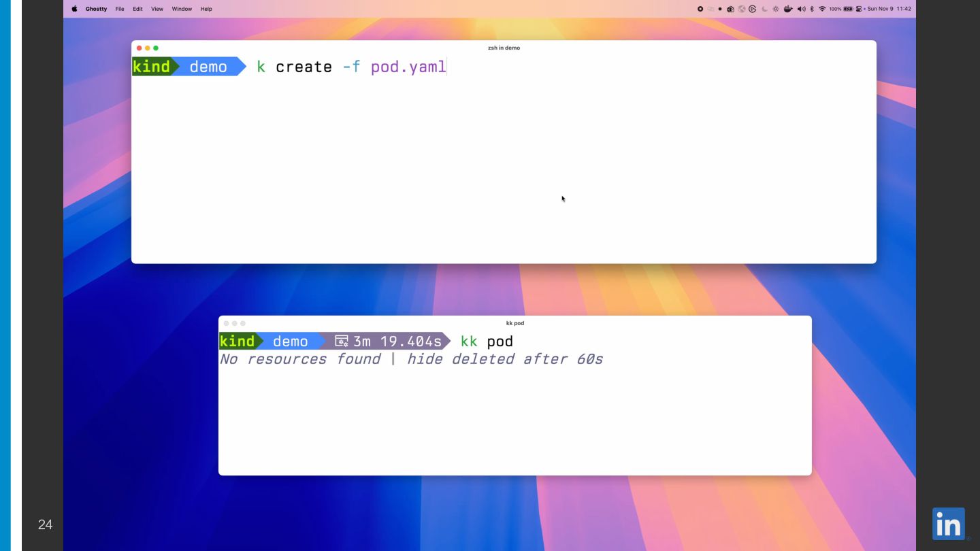Open the View menu
The image size is (980, 551).
157,9
